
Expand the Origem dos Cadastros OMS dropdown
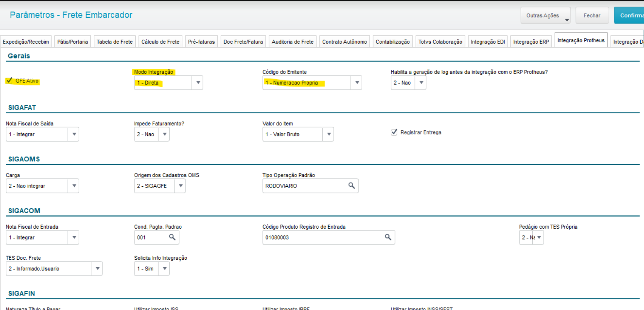tap(180, 186)
